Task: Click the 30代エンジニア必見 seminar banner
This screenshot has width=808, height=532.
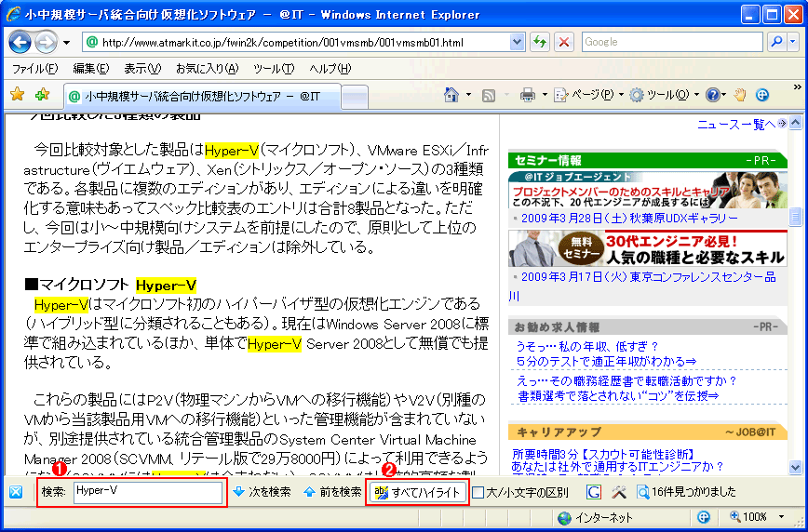Action: [x=647, y=248]
